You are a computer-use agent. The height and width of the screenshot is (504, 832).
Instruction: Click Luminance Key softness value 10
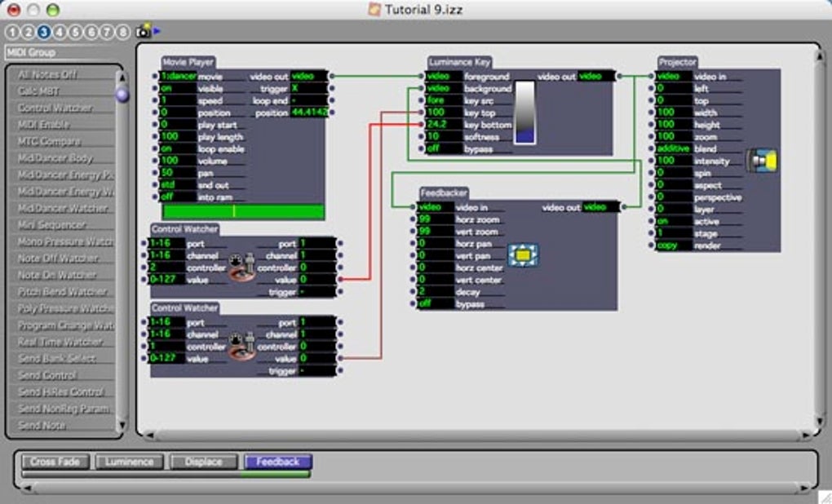tap(444, 136)
